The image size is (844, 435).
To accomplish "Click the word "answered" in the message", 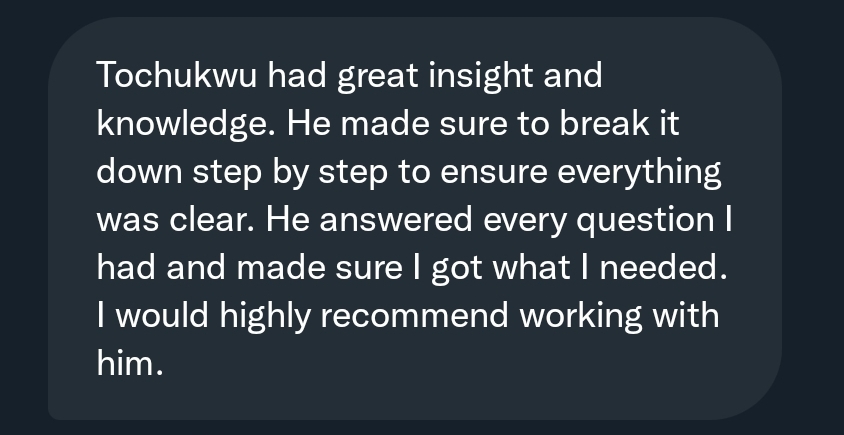I will (396, 220).
